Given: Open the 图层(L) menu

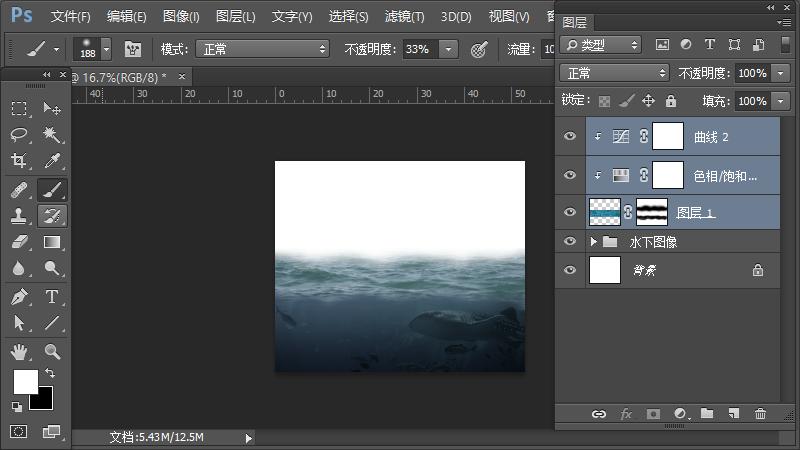Looking at the screenshot, I should (x=235, y=16).
